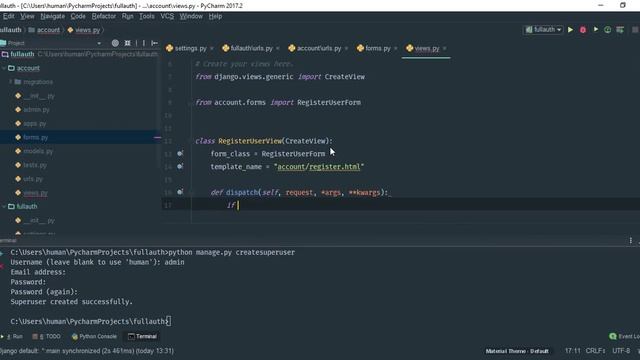Open the Help menu
640x360 pixels.
click(215, 16)
